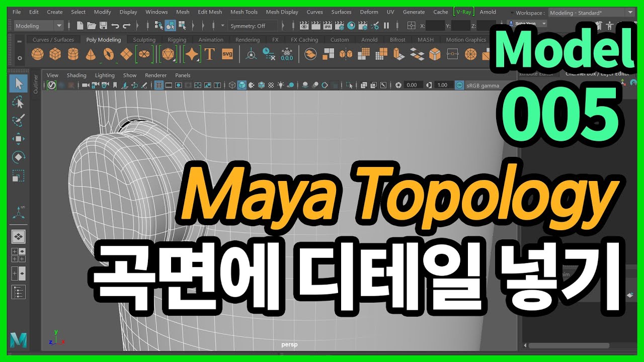Click the Target Weld shelf icon

click(x=452, y=54)
